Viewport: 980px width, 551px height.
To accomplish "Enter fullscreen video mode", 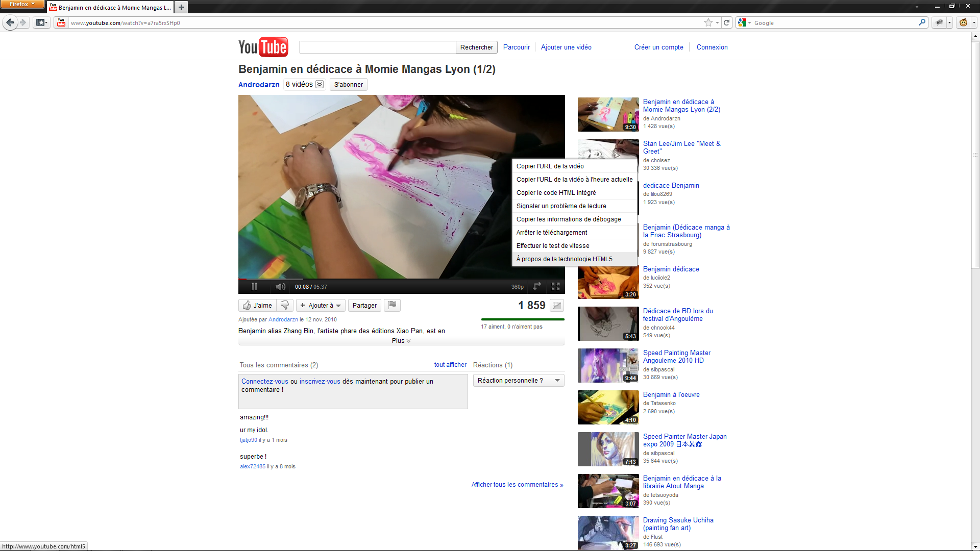I will (556, 287).
